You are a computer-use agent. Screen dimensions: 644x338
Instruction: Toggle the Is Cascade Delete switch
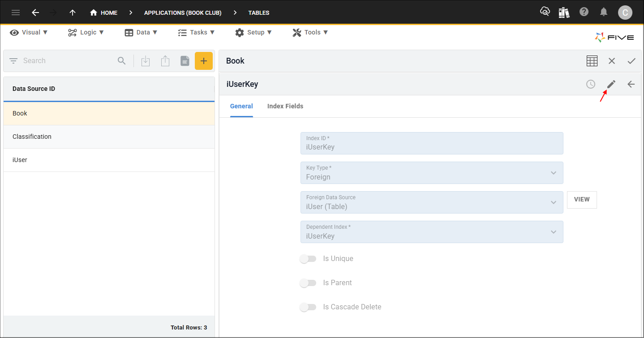[308, 307]
